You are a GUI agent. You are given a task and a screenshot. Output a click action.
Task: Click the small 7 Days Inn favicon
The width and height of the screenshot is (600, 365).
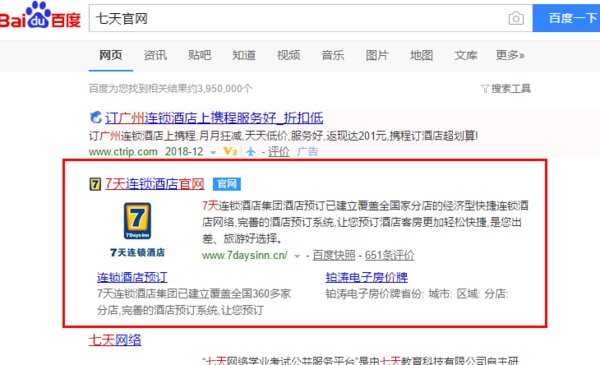[95, 184]
